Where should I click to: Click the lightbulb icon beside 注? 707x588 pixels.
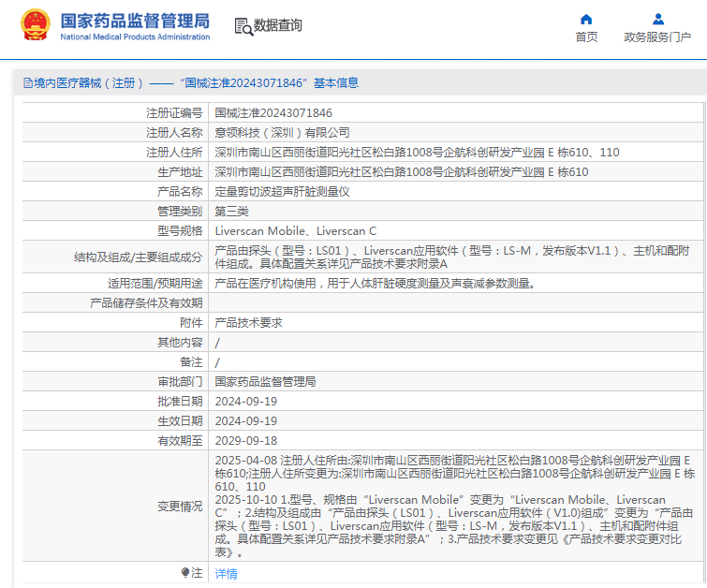(184, 572)
